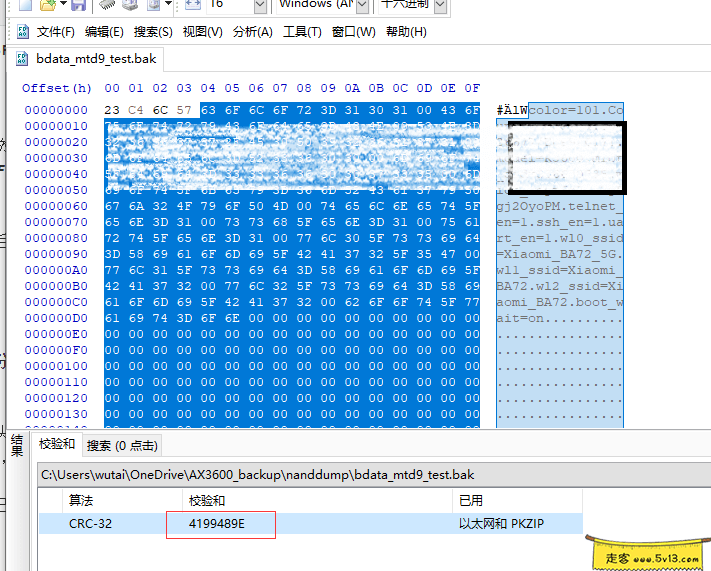
Task: Select the bdata_mtd9_test.bak file tab
Action: pos(86,59)
